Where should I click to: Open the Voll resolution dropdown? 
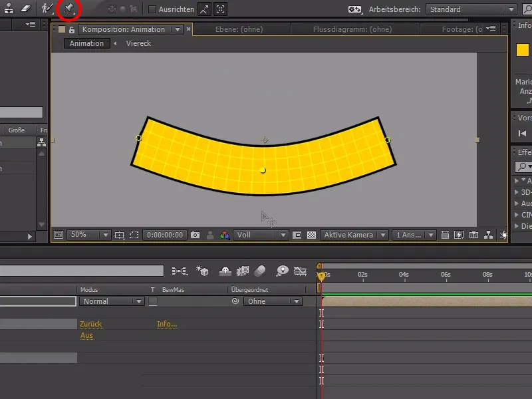click(x=261, y=235)
